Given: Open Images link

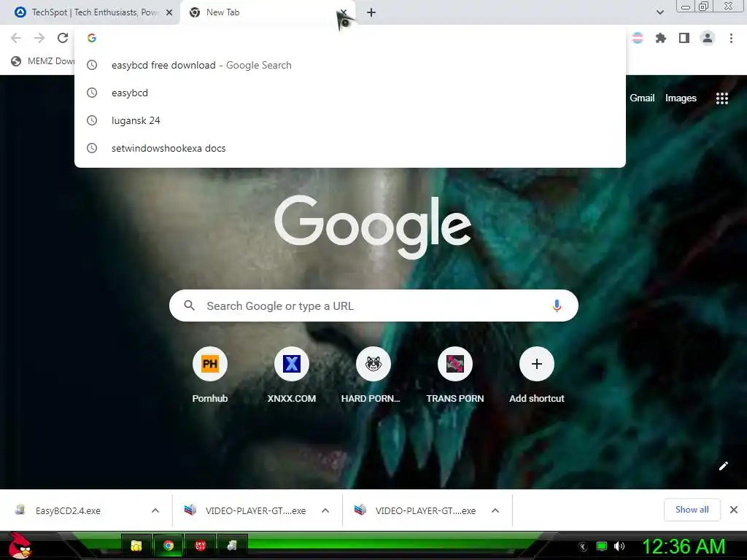Looking at the screenshot, I should [x=681, y=98].
